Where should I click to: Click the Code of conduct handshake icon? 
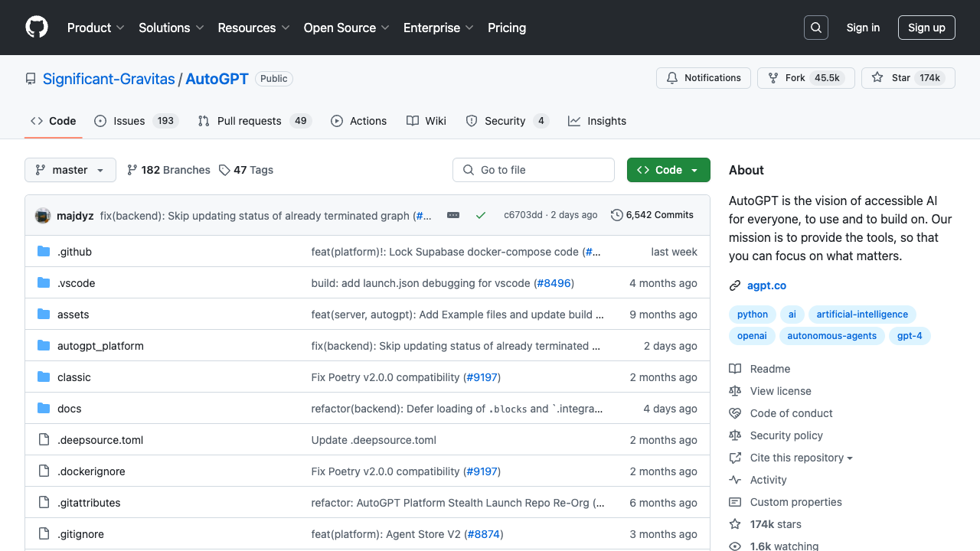735,413
